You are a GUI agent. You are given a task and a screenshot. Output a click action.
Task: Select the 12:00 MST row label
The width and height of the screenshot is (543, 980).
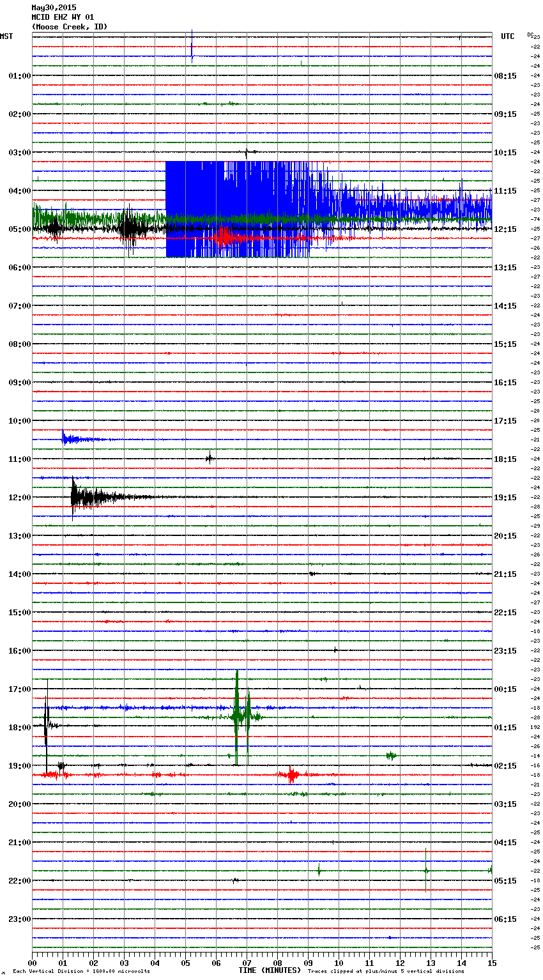(x=20, y=498)
